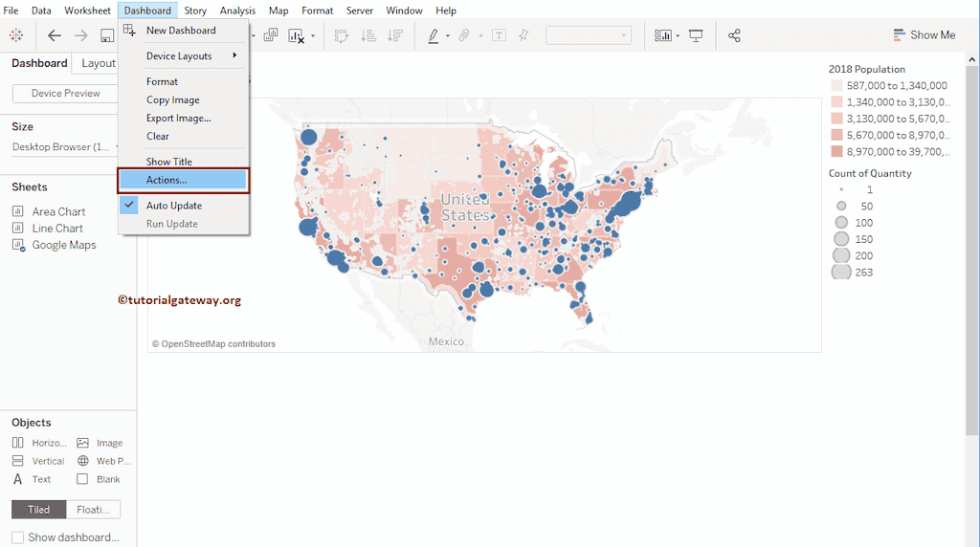
Task: Switch objects to Floating mode
Action: (93, 510)
